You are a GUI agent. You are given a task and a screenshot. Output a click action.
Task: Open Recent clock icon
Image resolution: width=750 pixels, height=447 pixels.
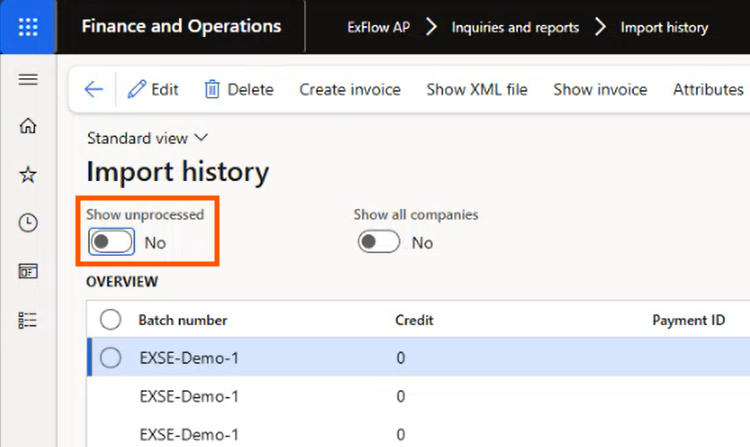pos(28,223)
